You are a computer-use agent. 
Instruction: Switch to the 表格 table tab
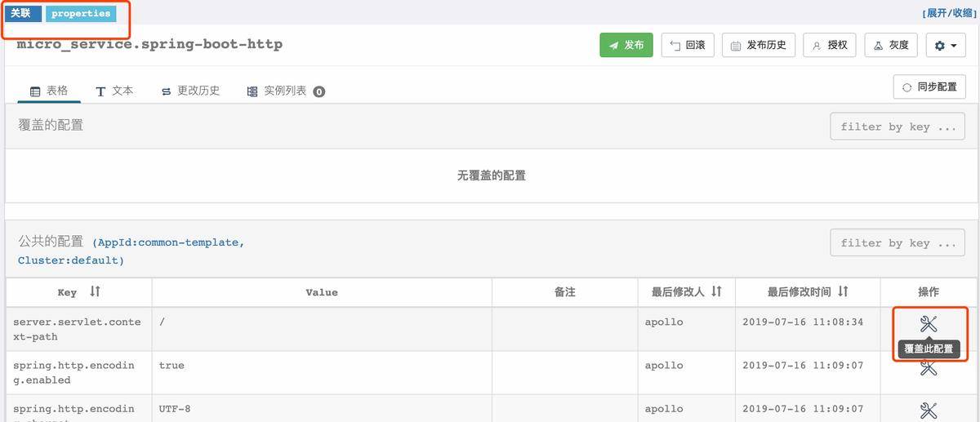[49, 91]
